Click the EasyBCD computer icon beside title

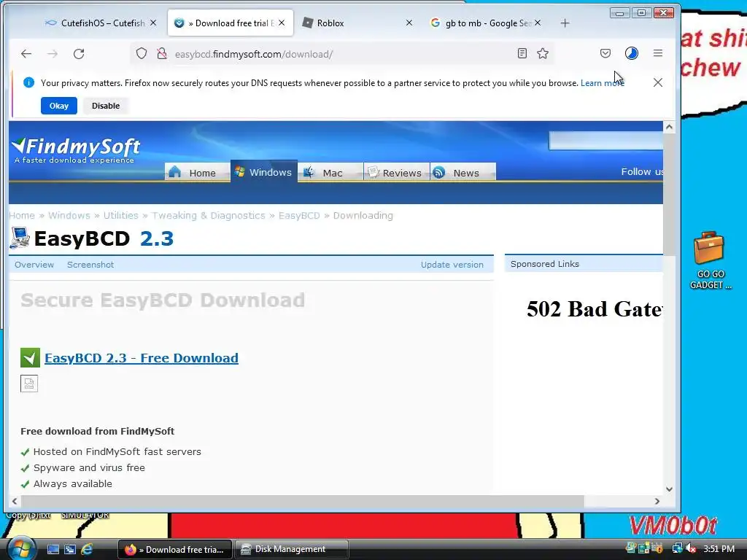tap(20, 238)
